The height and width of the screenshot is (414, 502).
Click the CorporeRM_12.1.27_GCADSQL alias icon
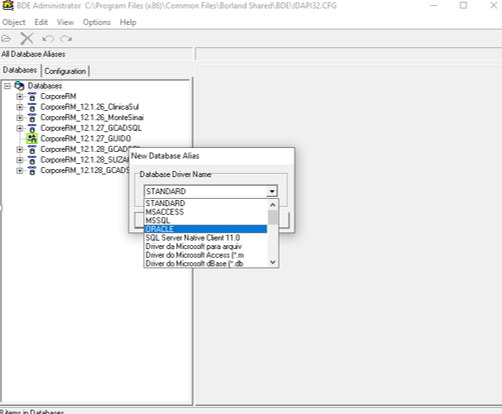click(32, 128)
